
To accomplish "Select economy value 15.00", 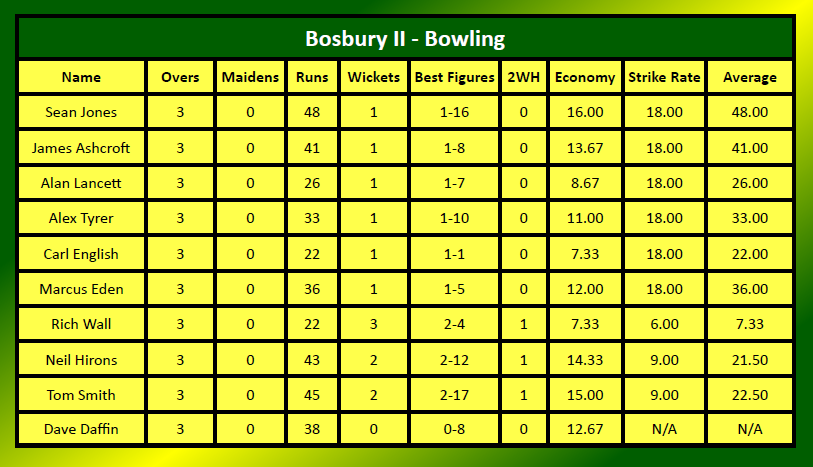I will point(585,395).
